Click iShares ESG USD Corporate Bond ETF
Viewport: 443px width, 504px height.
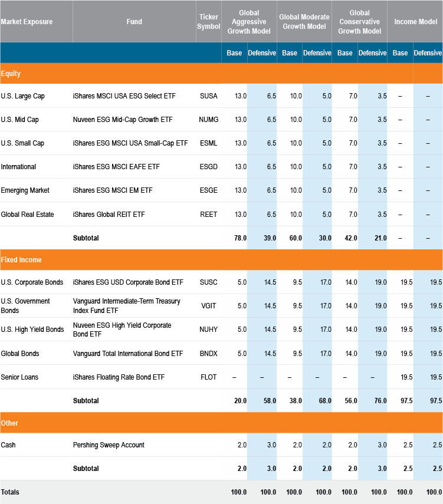click(x=128, y=282)
